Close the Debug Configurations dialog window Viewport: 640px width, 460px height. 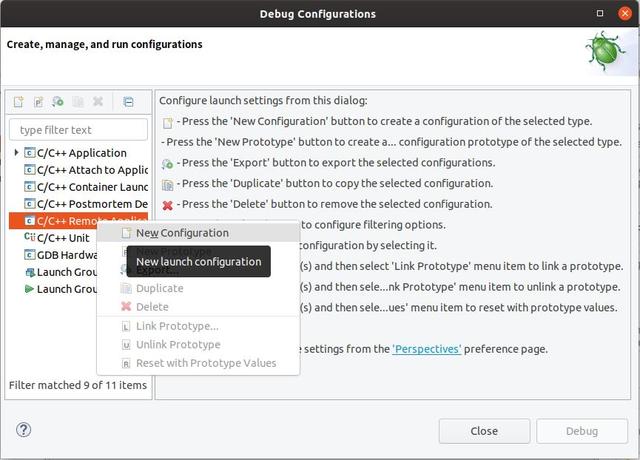[x=624, y=13]
